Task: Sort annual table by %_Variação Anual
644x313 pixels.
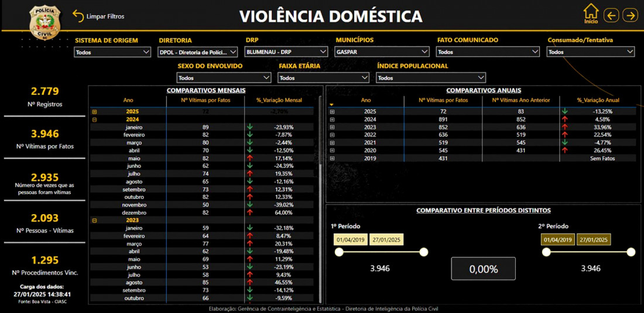Action: [598, 100]
